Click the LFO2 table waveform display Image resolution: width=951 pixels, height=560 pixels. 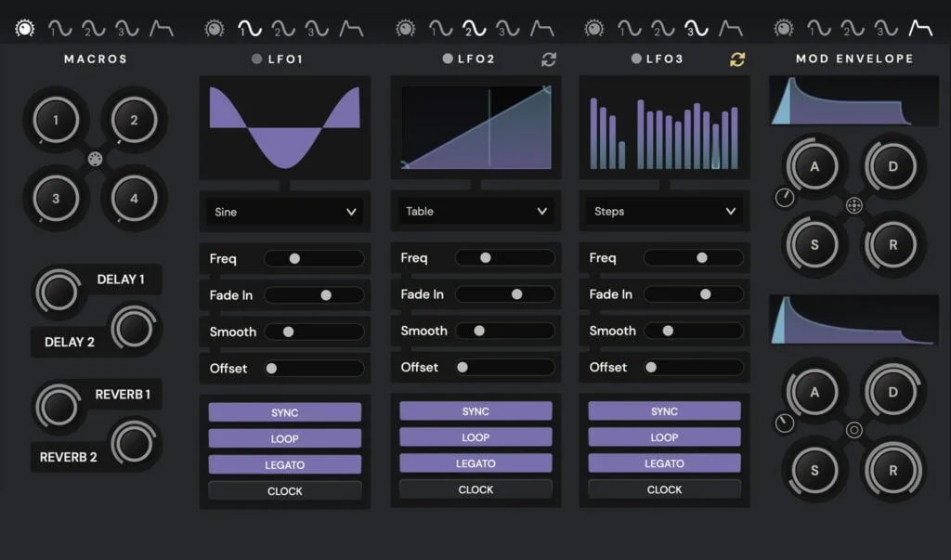[476, 127]
